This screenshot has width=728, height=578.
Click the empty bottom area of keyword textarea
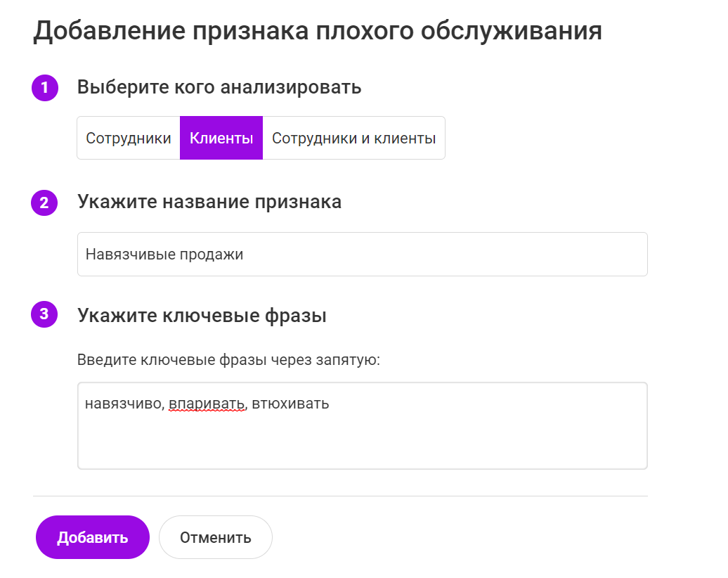362,449
